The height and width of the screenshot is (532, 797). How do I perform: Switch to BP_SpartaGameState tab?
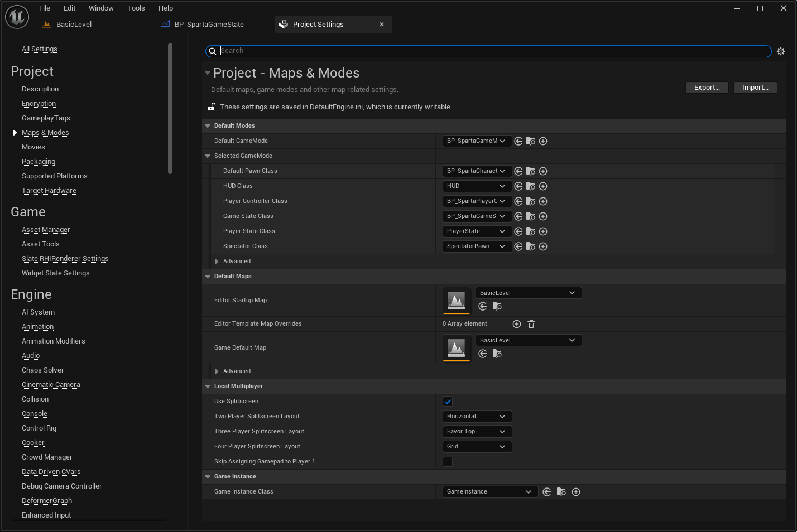pos(209,25)
